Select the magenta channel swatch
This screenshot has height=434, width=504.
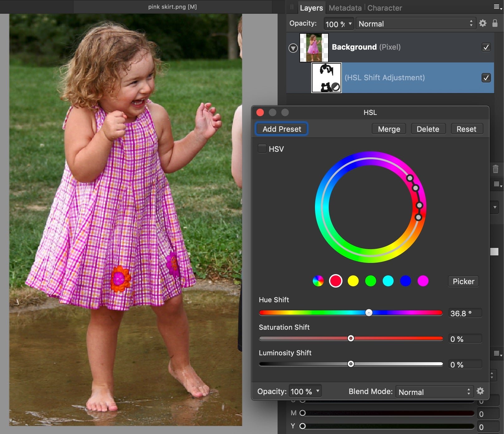tap(423, 281)
